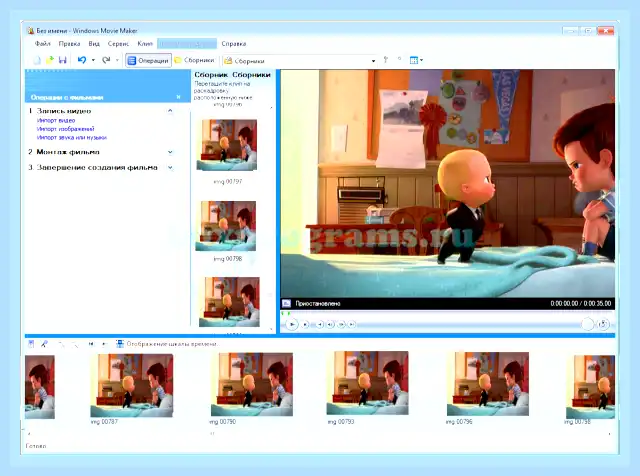Open the Справка menu
The width and height of the screenshot is (640, 476).
[x=233, y=44]
